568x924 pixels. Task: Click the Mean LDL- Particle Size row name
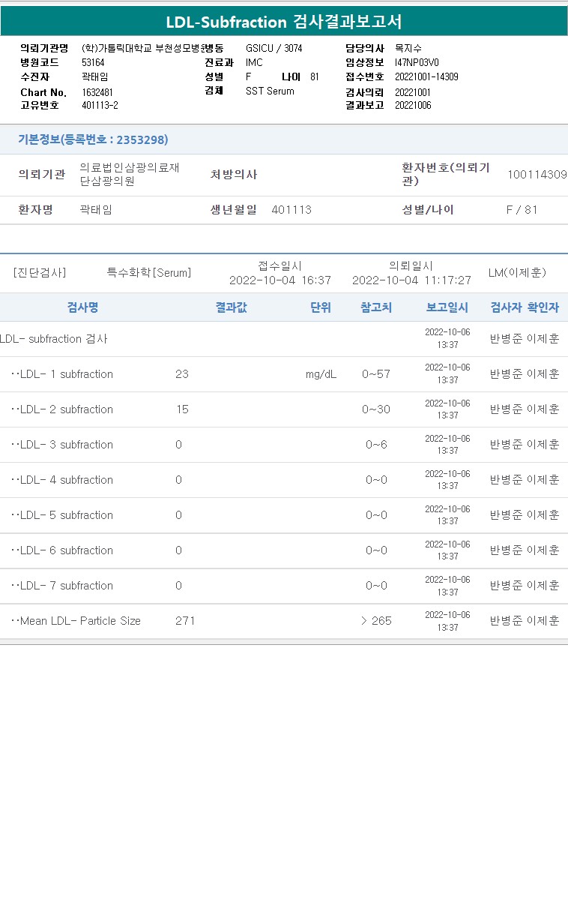[x=76, y=621]
